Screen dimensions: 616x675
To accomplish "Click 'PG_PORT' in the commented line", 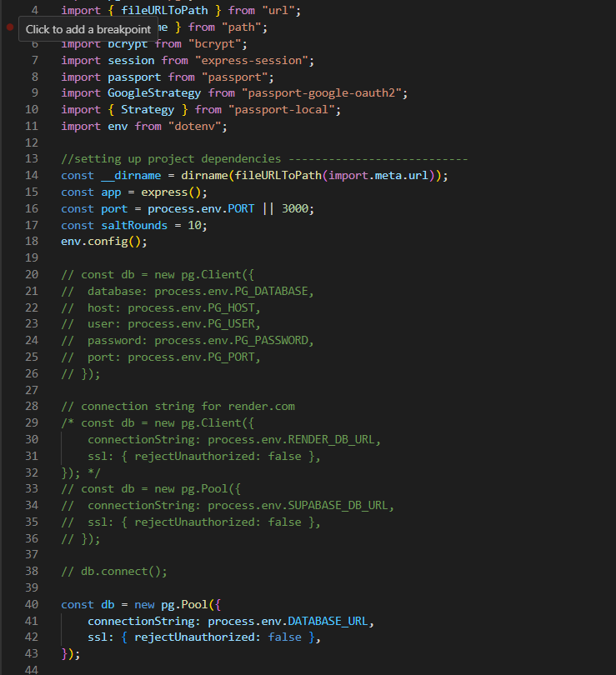I will (x=231, y=357).
